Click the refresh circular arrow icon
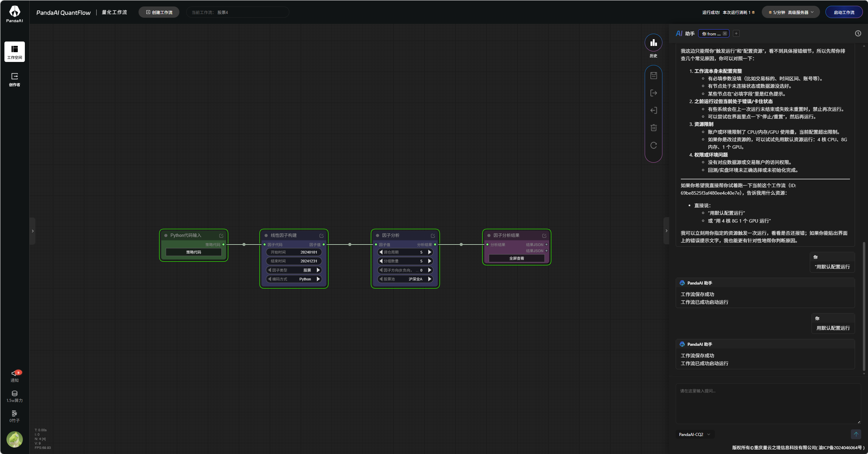The width and height of the screenshot is (868, 454). click(x=654, y=145)
